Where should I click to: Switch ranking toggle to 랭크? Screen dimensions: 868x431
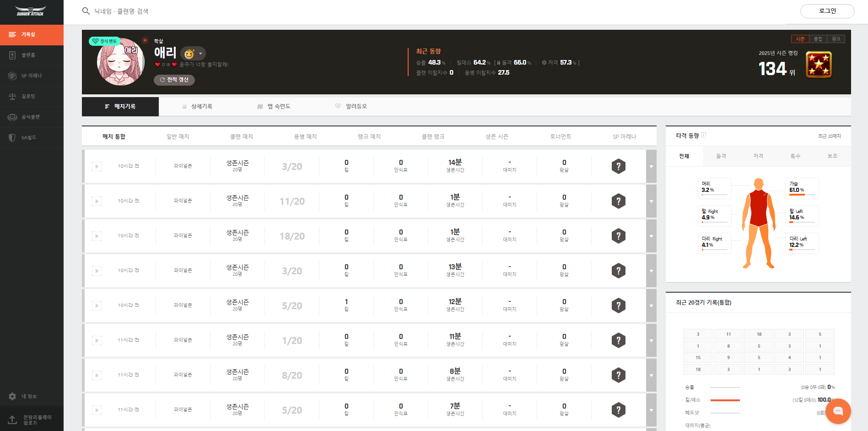(836, 39)
